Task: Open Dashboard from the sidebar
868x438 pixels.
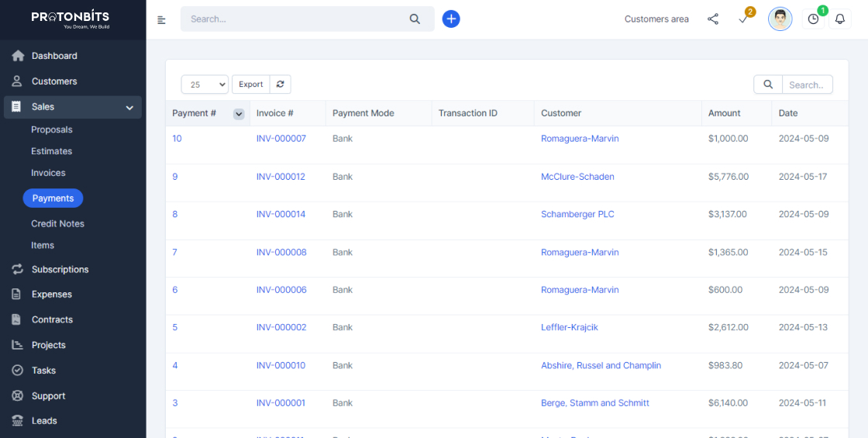Action: 54,56
